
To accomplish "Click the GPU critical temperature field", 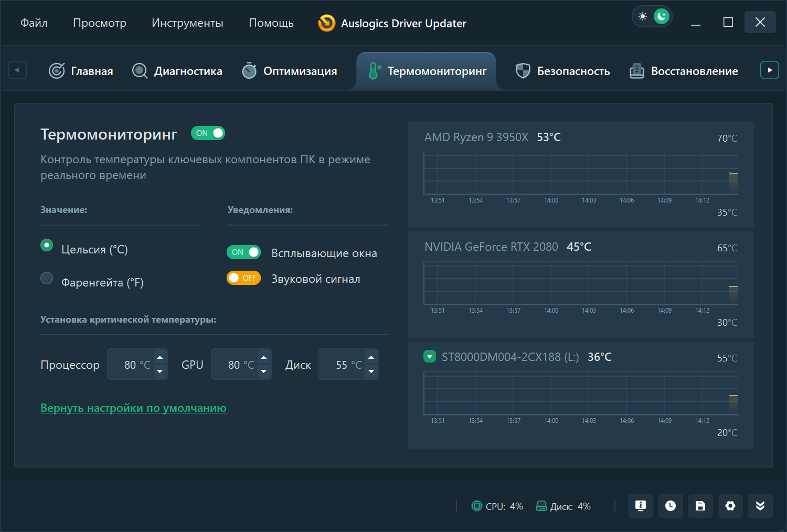I will tap(235, 365).
